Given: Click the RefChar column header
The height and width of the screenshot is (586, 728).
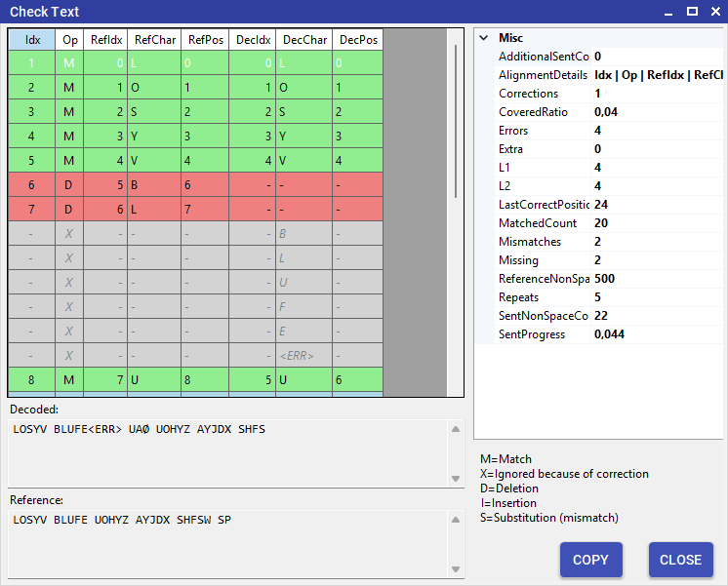Looking at the screenshot, I should 154,40.
